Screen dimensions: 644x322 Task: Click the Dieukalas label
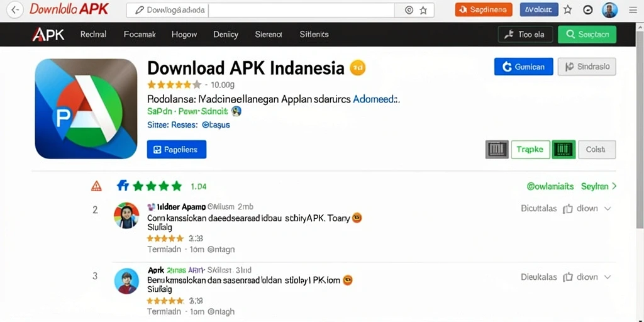539,277
